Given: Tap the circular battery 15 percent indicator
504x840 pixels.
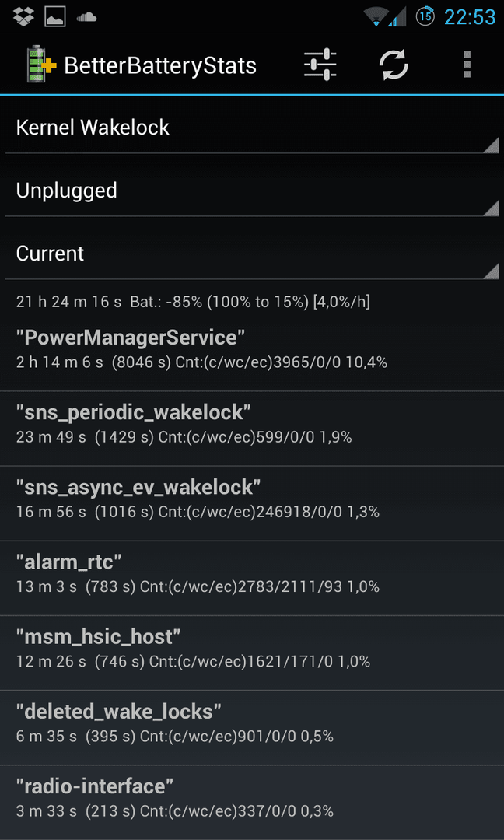Looking at the screenshot, I should [x=425, y=16].
